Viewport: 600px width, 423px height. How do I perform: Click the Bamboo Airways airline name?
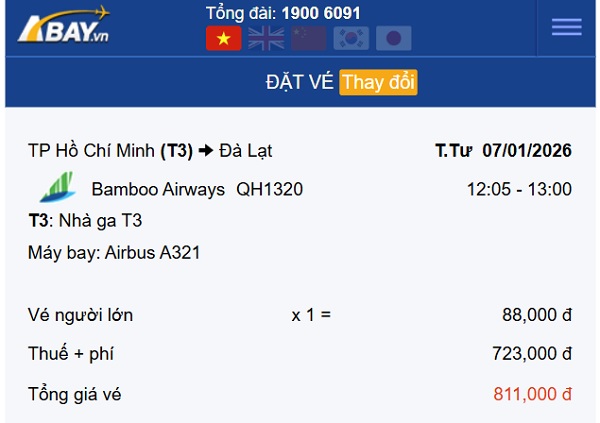[158, 189]
